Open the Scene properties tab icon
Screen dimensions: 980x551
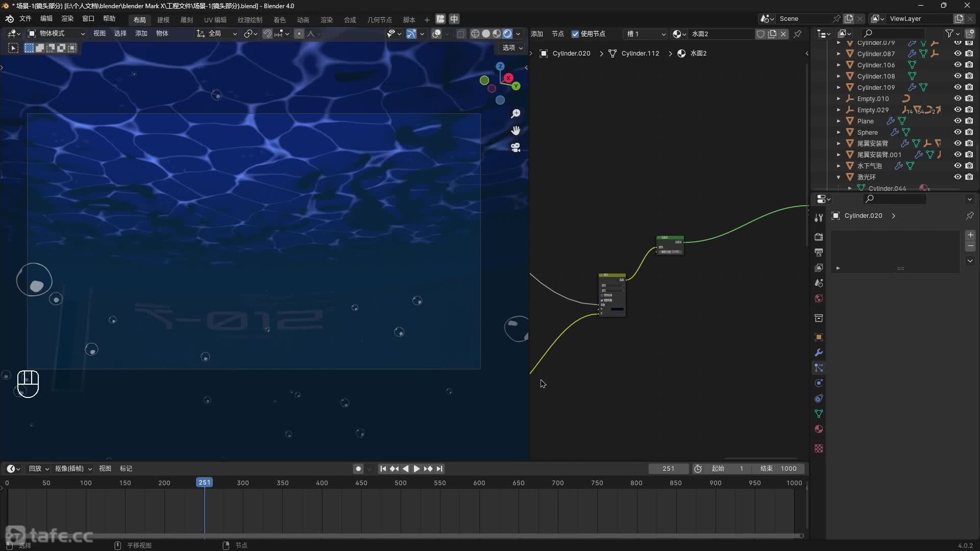pyautogui.click(x=819, y=283)
